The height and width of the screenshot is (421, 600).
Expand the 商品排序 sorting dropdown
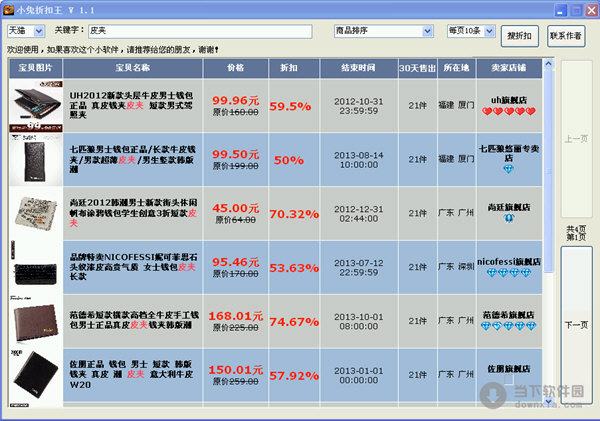pyautogui.click(x=427, y=31)
